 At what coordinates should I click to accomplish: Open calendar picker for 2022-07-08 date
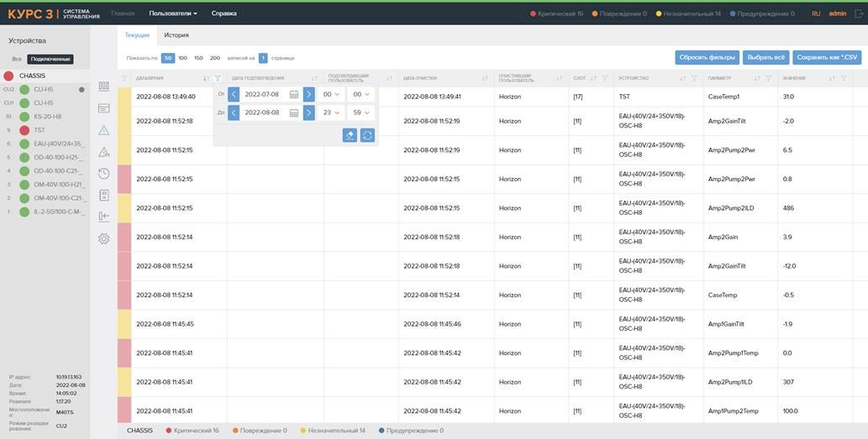pos(294,95)
